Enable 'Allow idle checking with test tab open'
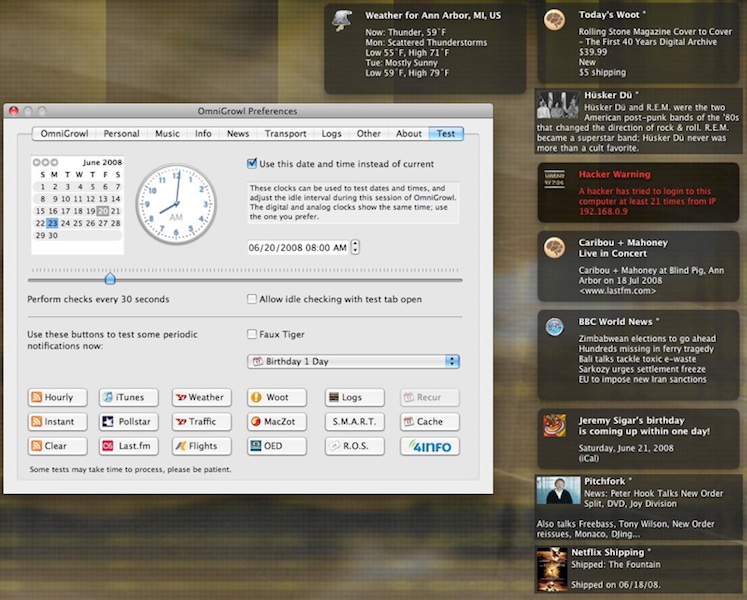This screenshot has height=600, width=747. pos(252,299)
